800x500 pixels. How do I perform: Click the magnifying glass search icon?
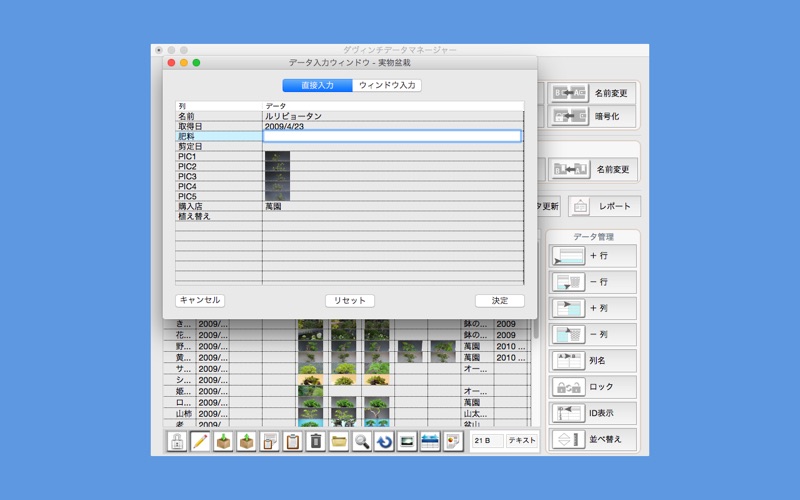pos(361,441)
